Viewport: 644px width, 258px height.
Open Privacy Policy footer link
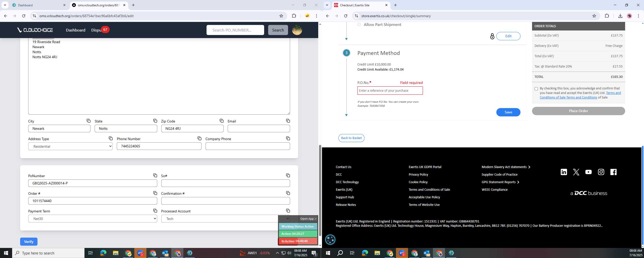[418, 174]
